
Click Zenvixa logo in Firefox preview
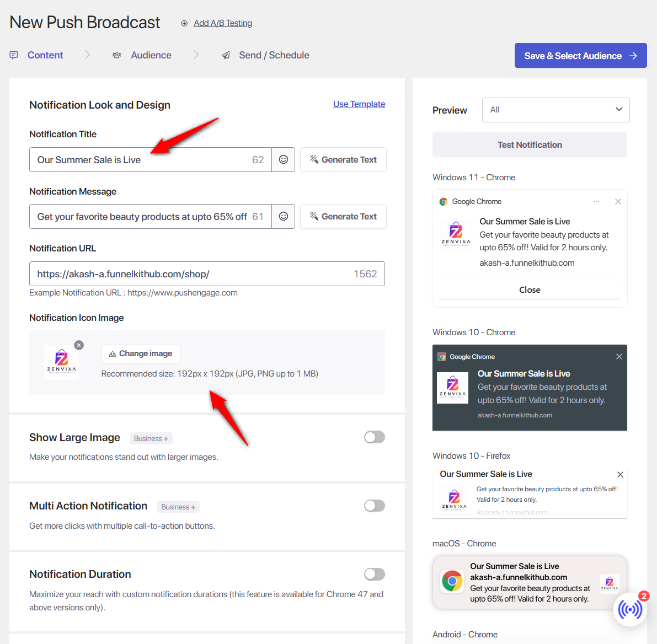(454, 500)
